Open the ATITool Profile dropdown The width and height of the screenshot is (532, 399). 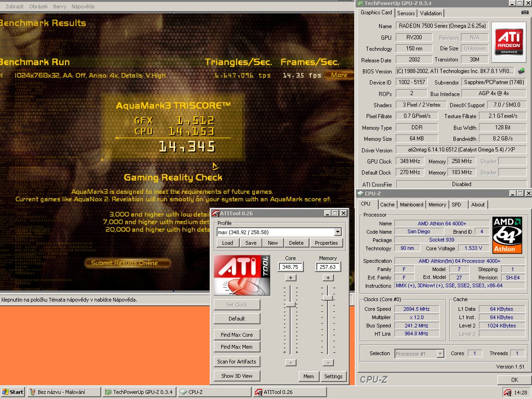click(338, 232)
